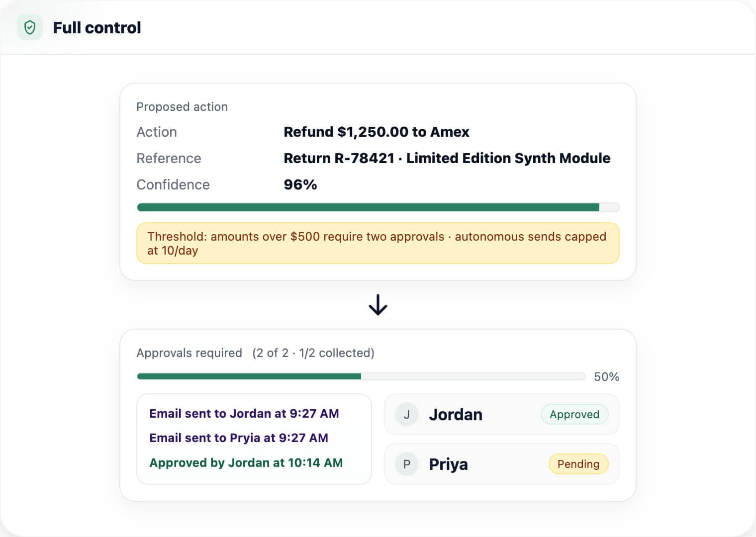Toggle Priya's Pending status badge
This screenshot has height=537, width=756.
point(578,464)
